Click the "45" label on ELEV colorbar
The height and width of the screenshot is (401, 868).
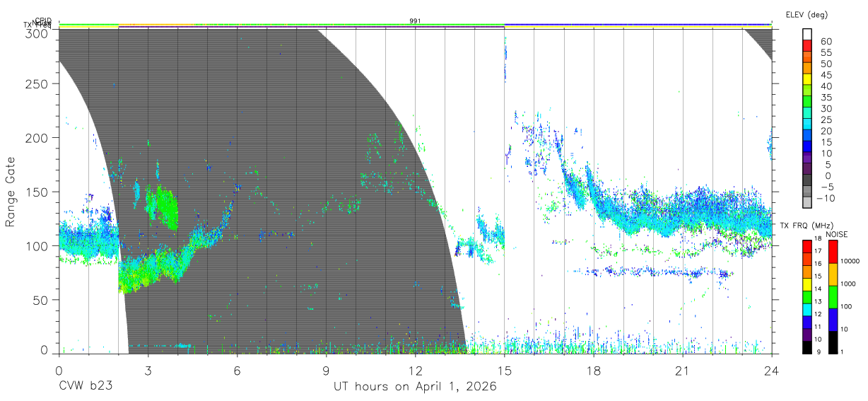click(x=826, y=74)
